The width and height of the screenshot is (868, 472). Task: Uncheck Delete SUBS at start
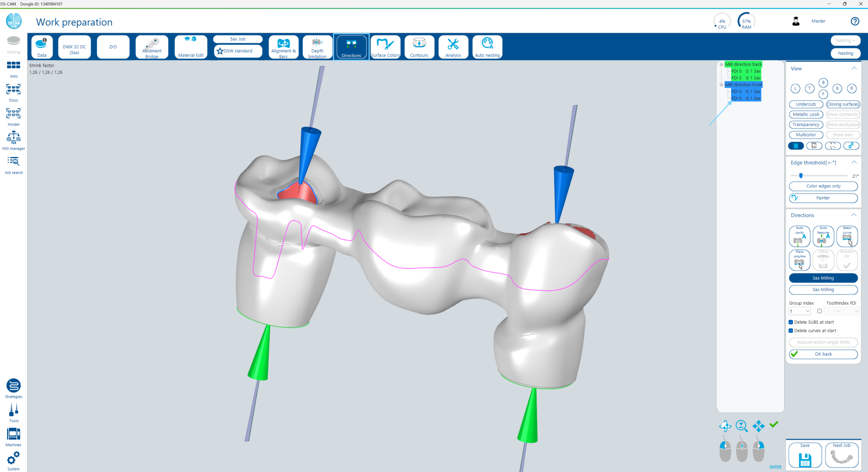click(x=791, y=322)
